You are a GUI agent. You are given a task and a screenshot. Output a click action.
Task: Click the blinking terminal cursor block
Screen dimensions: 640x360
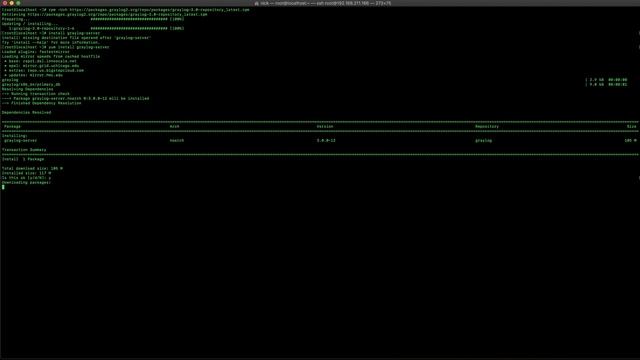click(x=3, y=187)
